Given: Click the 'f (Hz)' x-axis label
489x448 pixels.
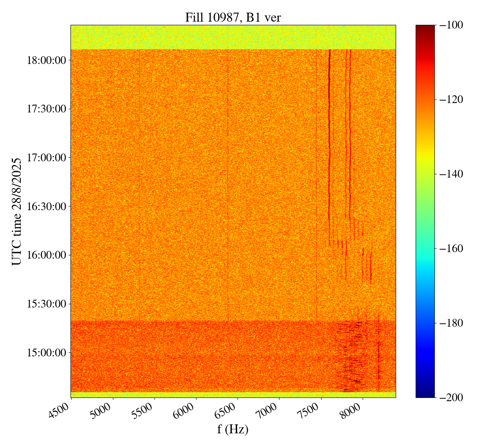Looking at the screenshot, I should (233, 429).
